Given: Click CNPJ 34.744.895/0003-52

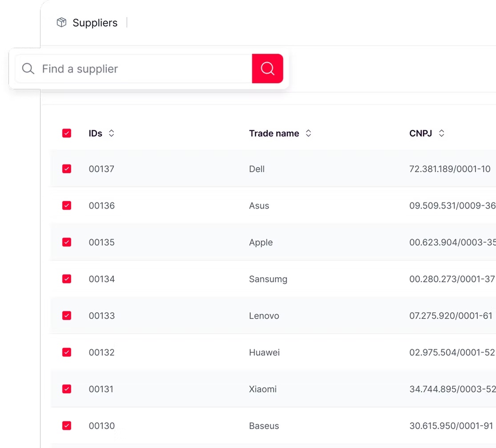Looking at the screenshot, I should click(452, 389).
